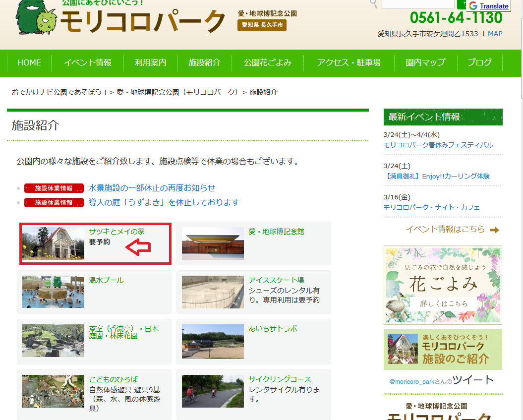Screen dimensions: 523x420
Task: Open the 温水プール link
Action: coord(107,280)
